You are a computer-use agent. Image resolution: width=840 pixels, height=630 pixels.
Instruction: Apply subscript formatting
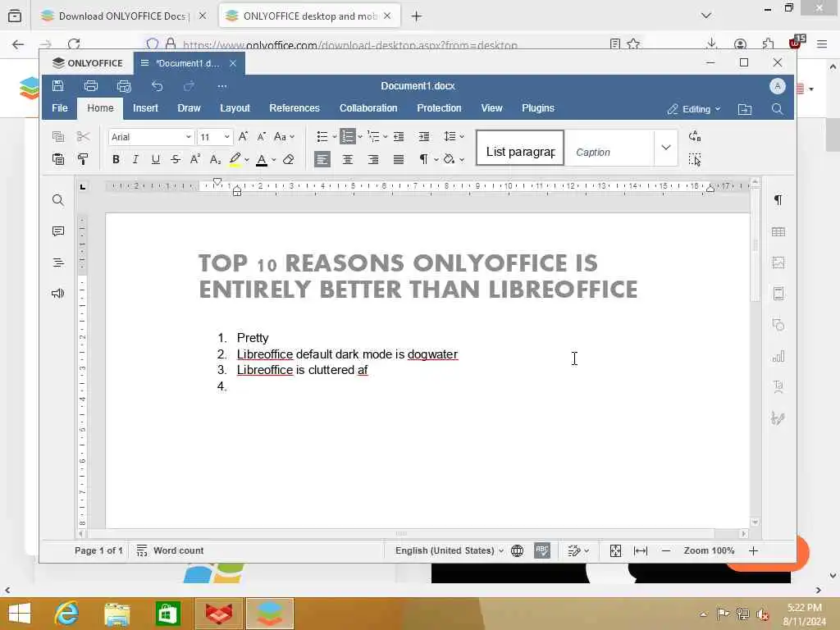pyautogui.click(x=215, y=159)
